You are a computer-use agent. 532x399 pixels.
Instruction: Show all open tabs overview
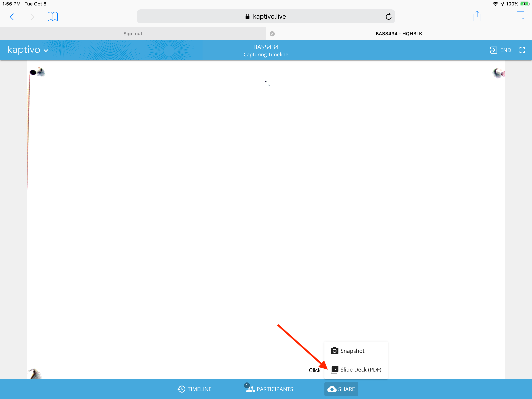(519, 16)
